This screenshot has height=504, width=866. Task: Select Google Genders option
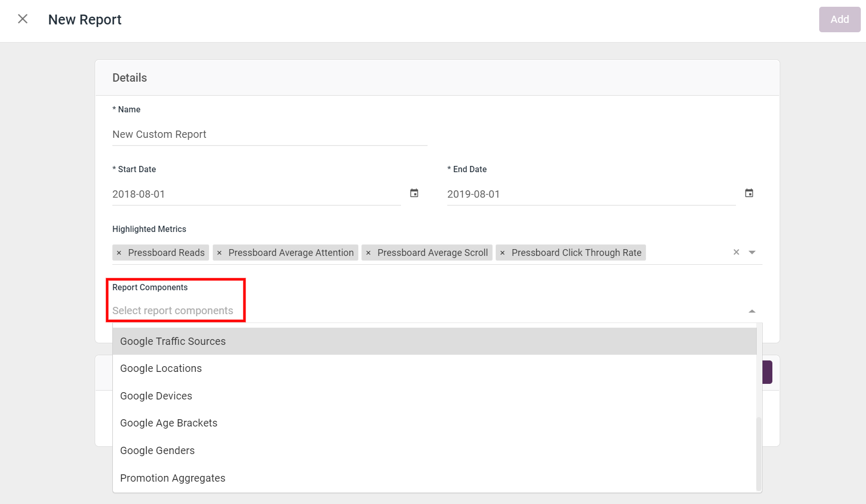coord(434,450)
